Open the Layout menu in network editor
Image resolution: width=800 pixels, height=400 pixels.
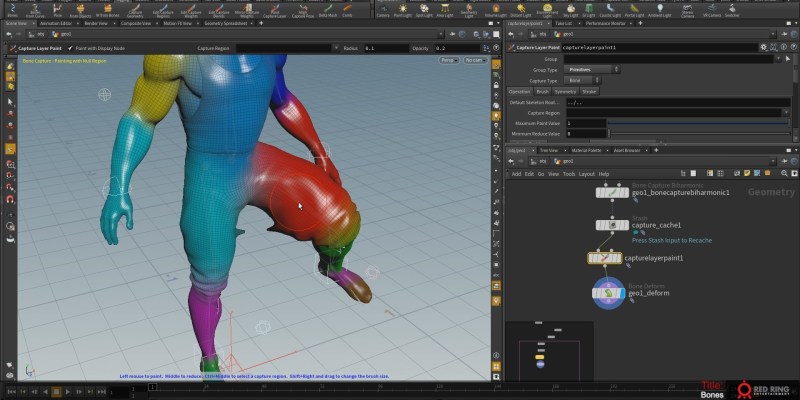(586, 174)
